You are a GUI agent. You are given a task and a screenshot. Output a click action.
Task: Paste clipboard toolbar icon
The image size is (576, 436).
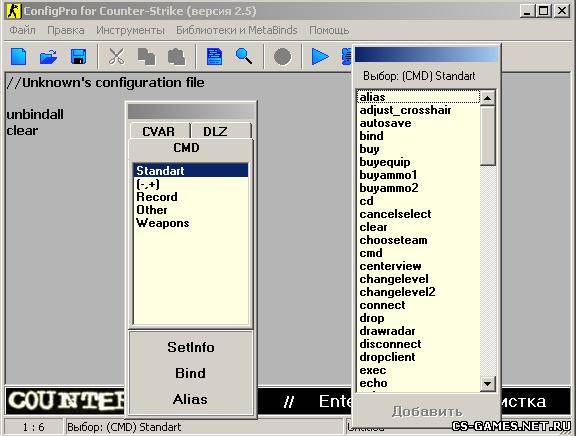[176, 57]
